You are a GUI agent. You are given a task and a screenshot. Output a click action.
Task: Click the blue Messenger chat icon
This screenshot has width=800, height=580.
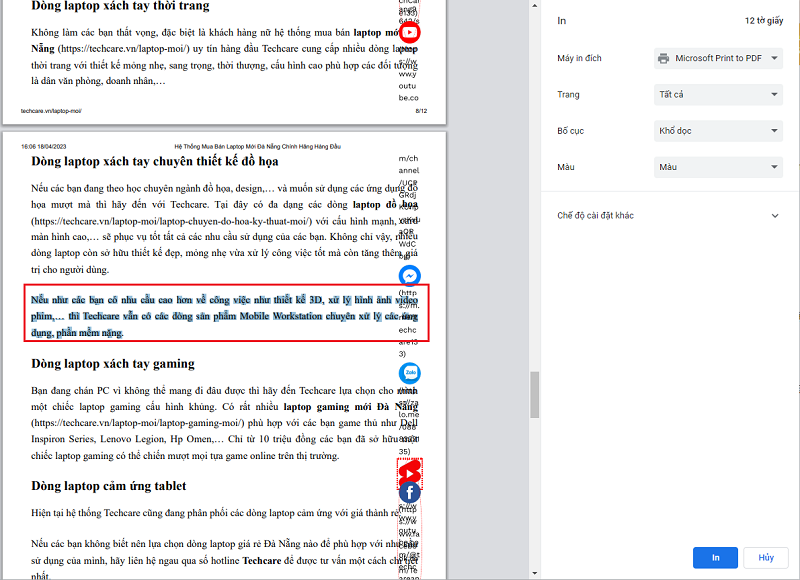point(410,273)
